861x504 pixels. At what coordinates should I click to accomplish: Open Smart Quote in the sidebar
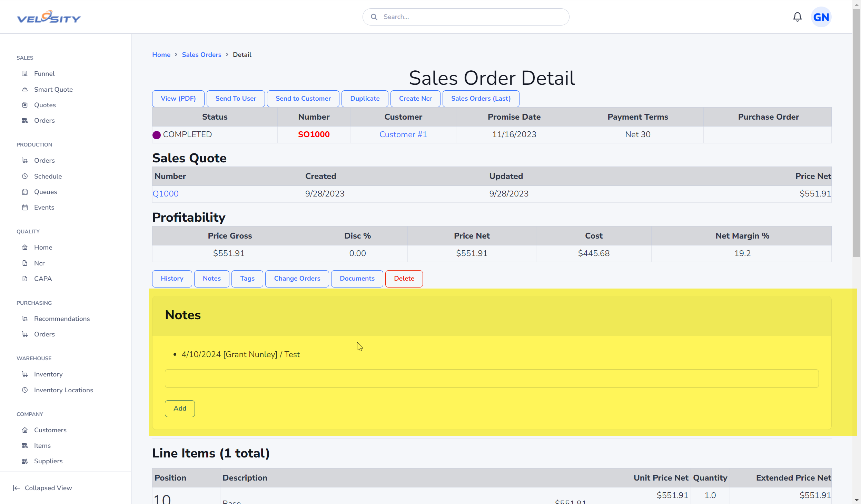tap(53, 89)
